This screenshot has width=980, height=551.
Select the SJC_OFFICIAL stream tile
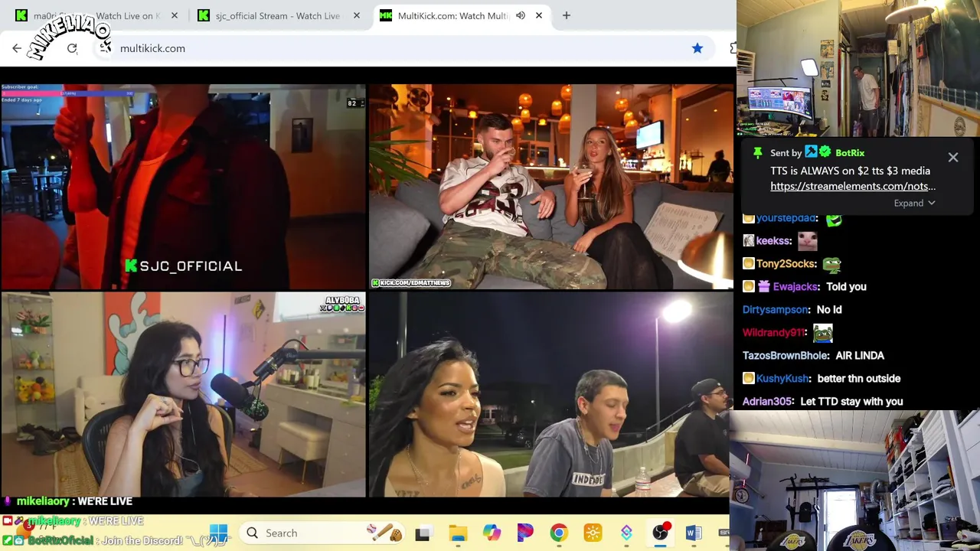(x=183, y=187)
